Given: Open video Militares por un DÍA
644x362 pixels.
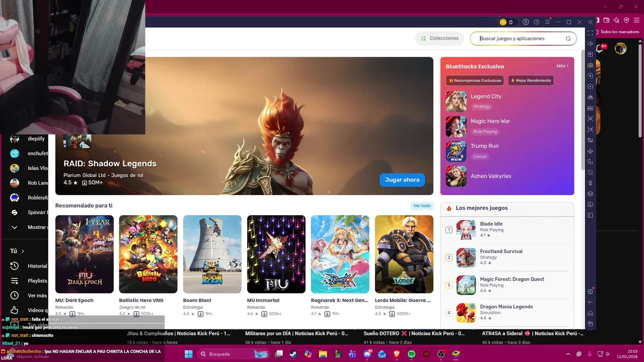Looking at the screenshot, I should [296, 333].
